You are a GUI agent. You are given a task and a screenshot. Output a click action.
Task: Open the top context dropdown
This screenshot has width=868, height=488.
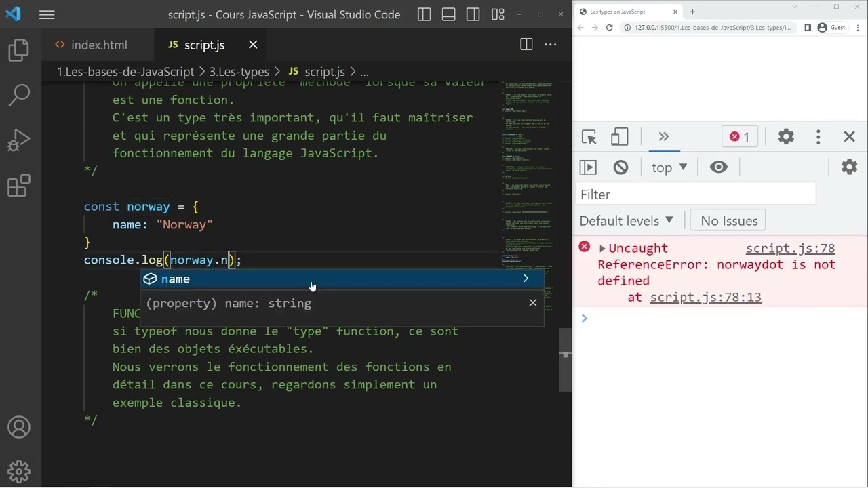click(669, 167)
